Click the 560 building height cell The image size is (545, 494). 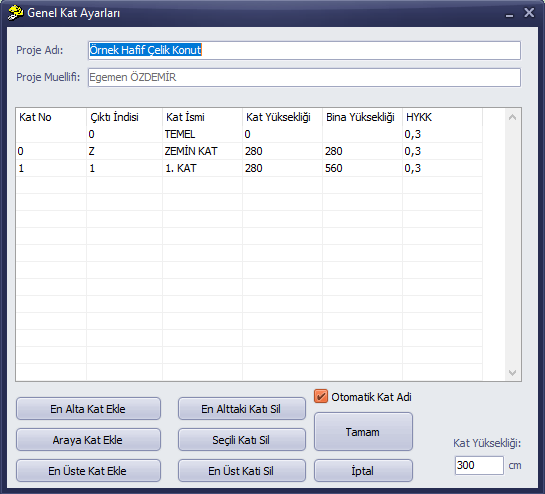(363, 168)
